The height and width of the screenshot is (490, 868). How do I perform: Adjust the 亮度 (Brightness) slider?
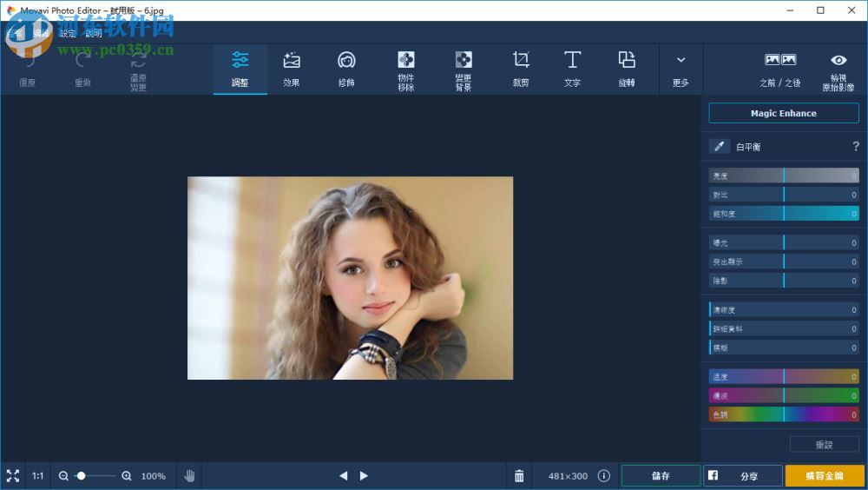click(x=784, y=175)
